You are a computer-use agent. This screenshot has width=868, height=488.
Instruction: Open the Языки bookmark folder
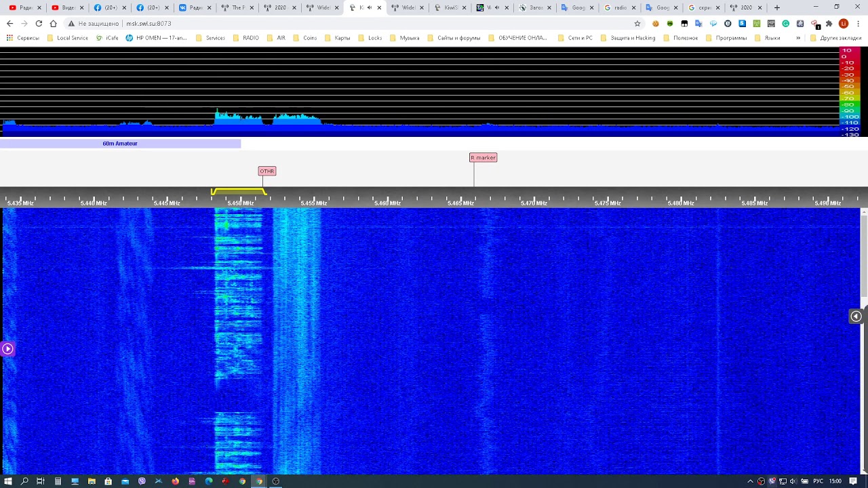click(x=767, y=38)
